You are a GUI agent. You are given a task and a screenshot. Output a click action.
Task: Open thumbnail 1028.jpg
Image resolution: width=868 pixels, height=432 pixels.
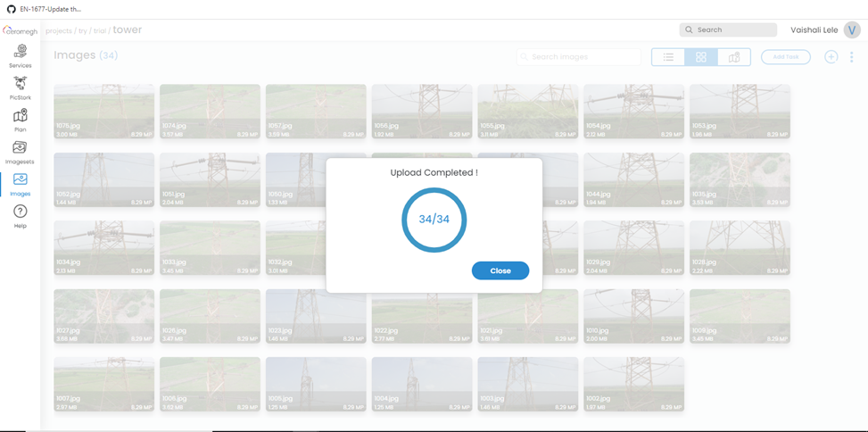pyautogui.click(x=740, y=248)
